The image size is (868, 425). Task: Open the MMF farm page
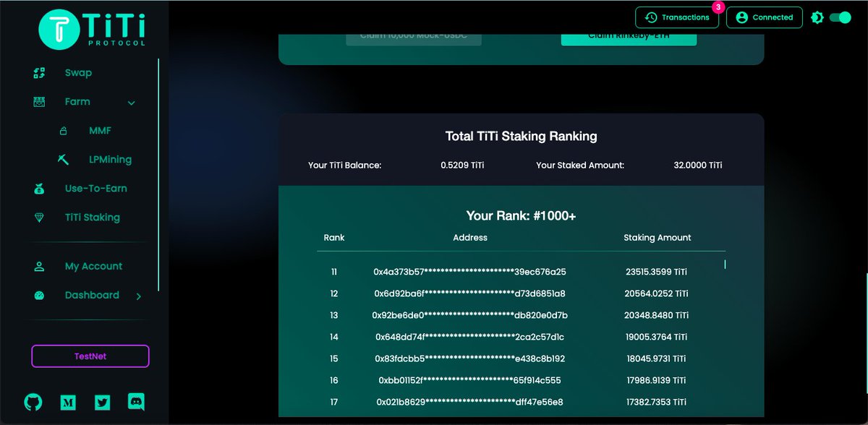(x=100, y=131)
